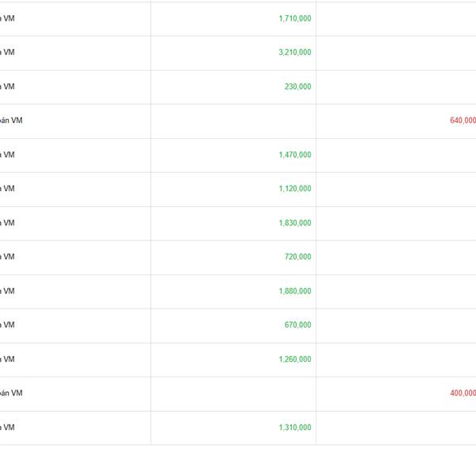The image size is (476, 476).
Task: Select the empty green-column cell in the 400,000 row
Action: 233,394
